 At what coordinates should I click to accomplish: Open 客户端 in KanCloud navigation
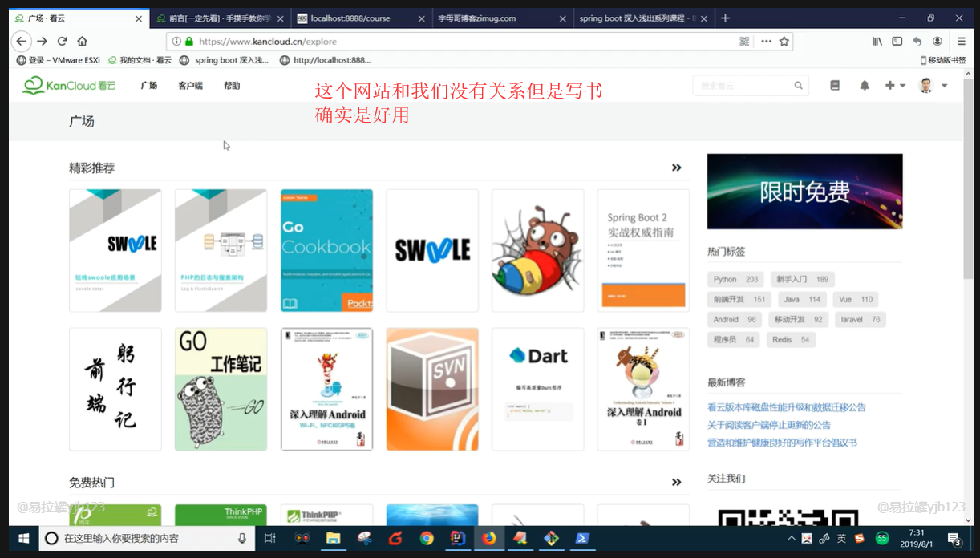190,86
